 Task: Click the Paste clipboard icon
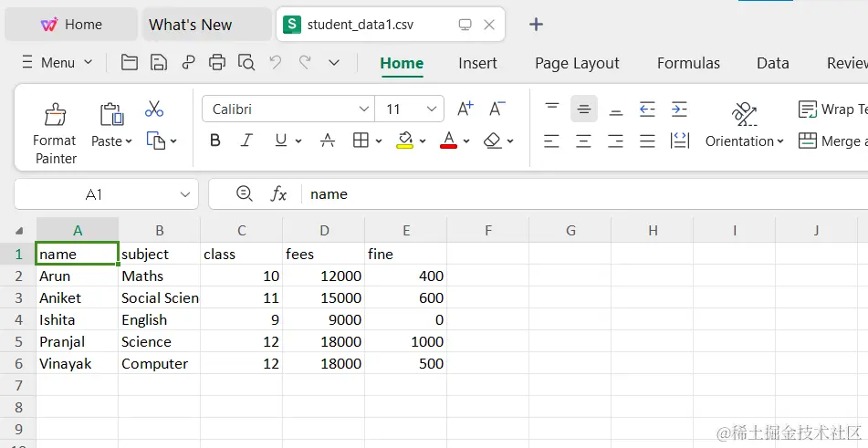click(111, 114)
